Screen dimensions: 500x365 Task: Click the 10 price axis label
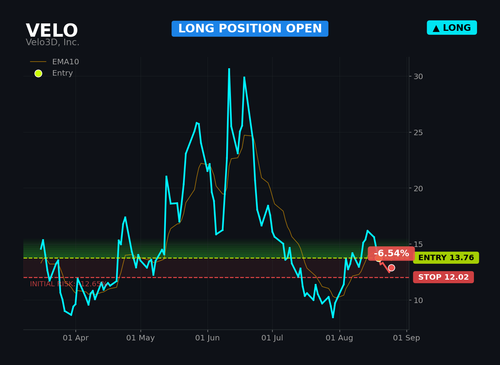[x=418, y=300]
